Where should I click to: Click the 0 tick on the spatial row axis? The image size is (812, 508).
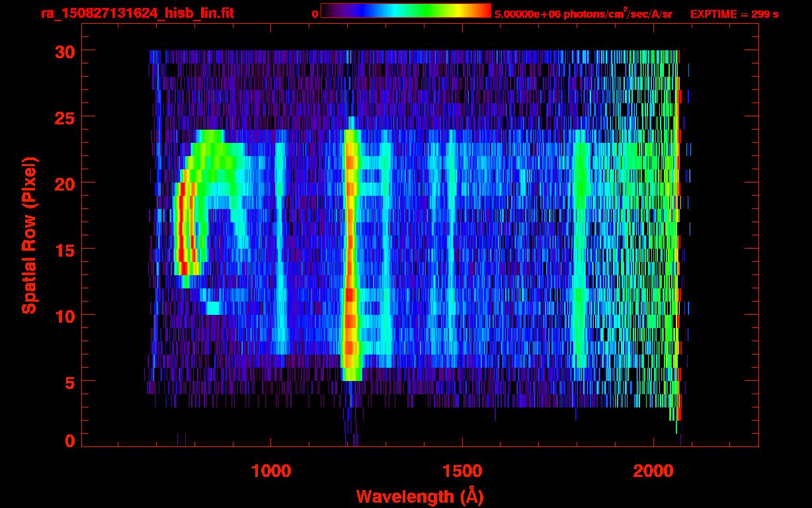pyautogui.click(x=69, y=441)
